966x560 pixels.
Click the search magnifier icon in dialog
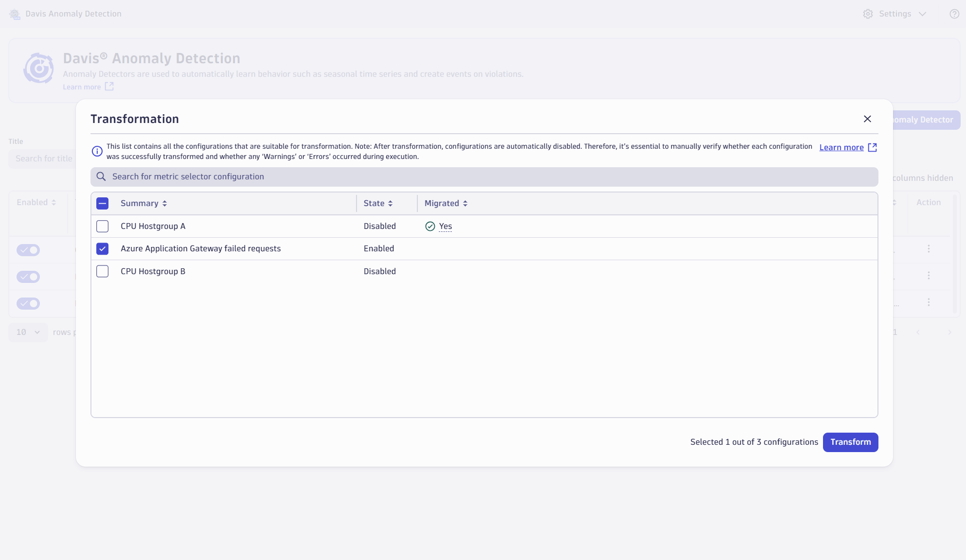point(101,176)
